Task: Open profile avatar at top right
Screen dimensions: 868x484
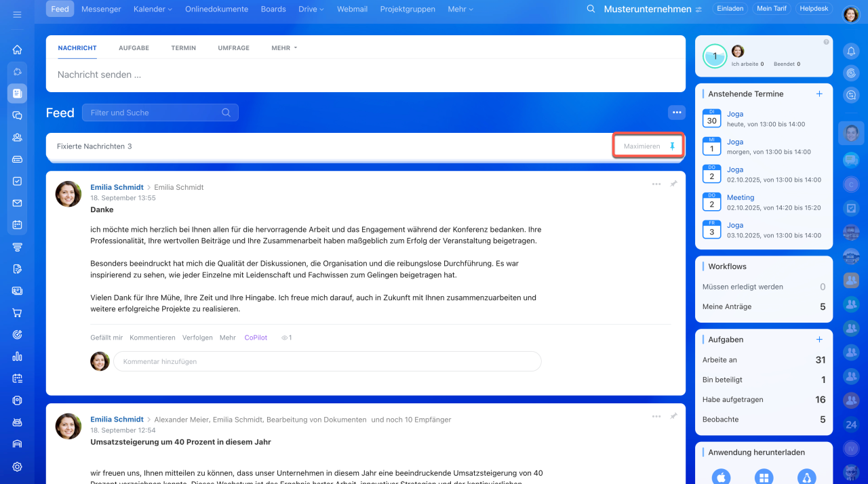Action: click(851, 14)
